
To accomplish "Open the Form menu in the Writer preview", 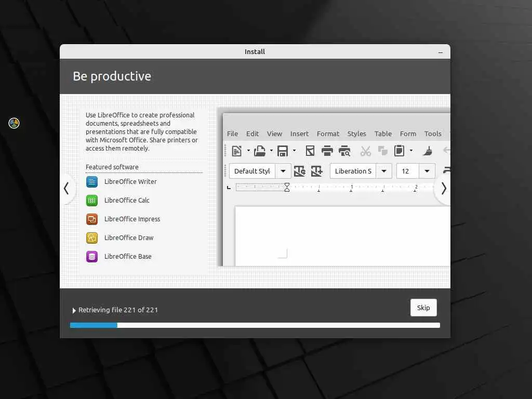I will [x=408, y=134].
